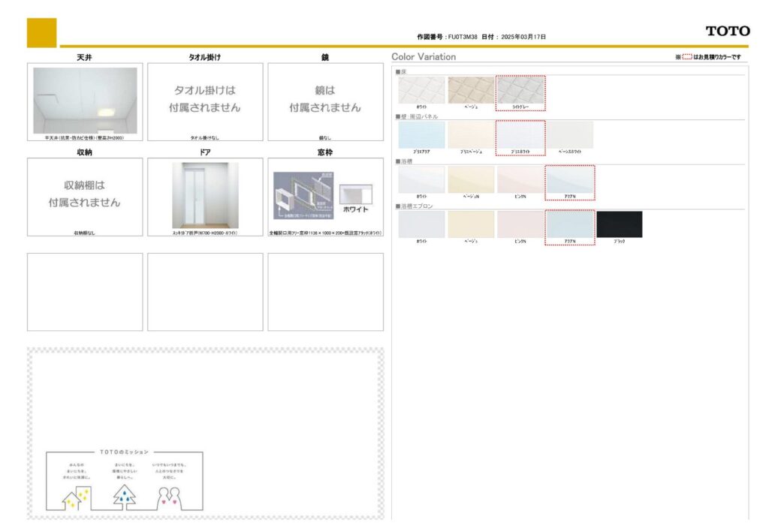Screen dimensions: 769x532
Task: Click the yellow square in top-left corner
Action: (41, 32)
